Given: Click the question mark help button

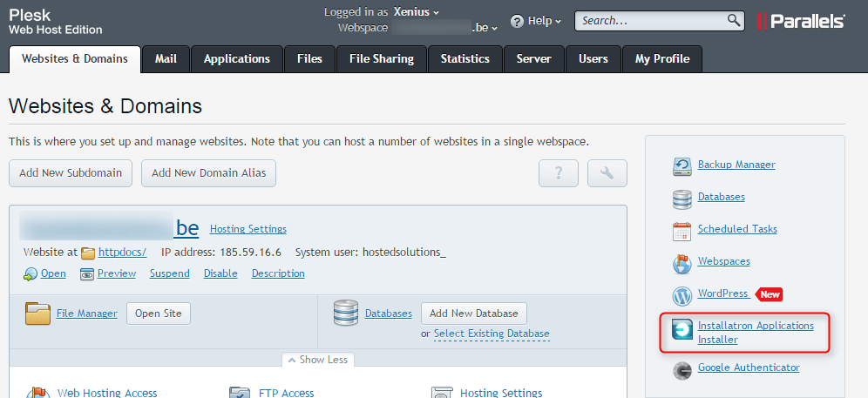Looking at the screenshot, I should click(x=559, y=173).
